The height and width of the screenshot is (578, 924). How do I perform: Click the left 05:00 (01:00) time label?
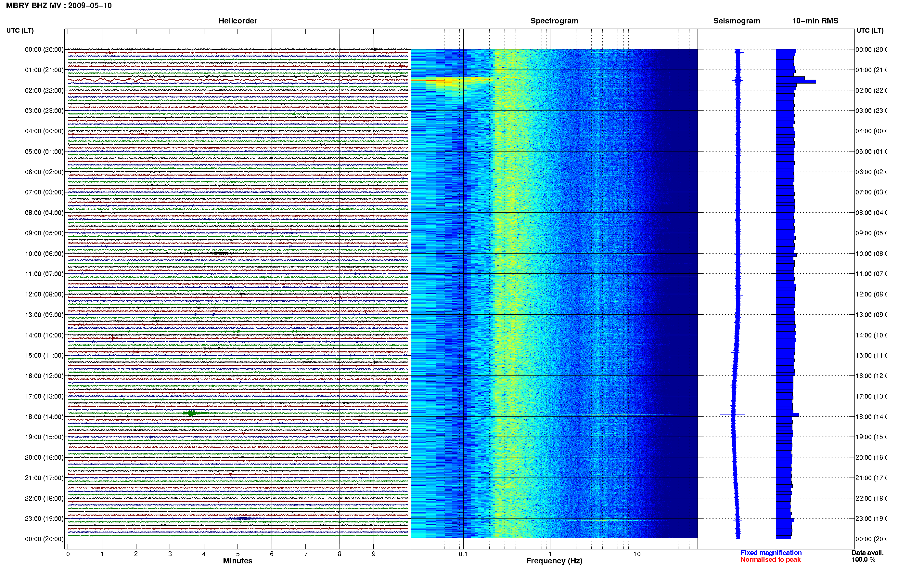[44, 152]
